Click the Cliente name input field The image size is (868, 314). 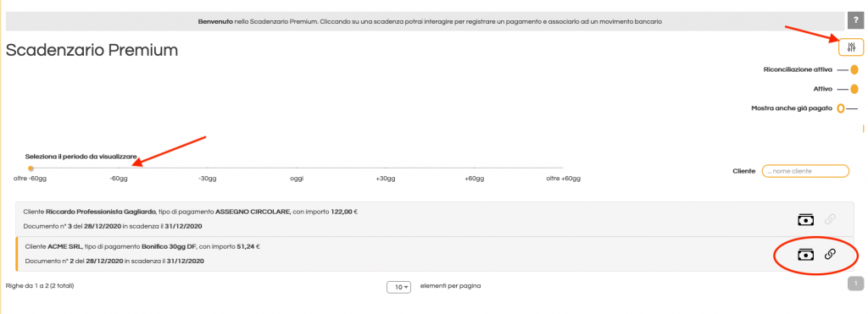[x=805, y=171]
